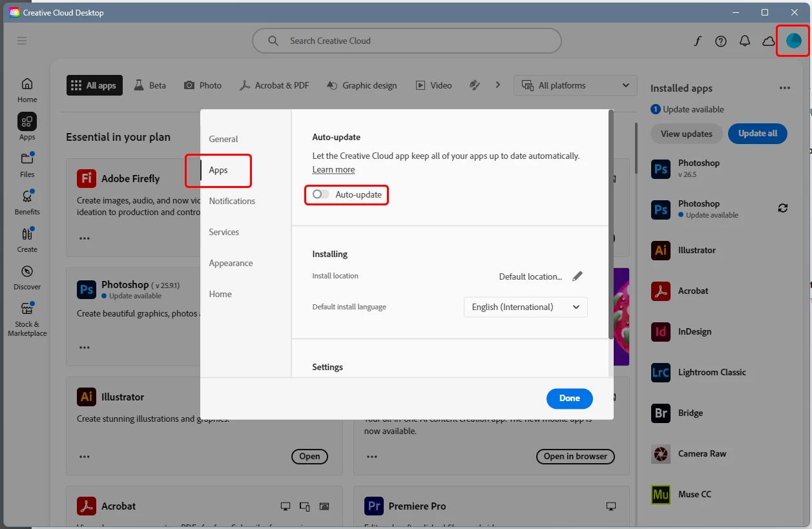Click the Done button
The image size is (812, 529).
[x=570, y=399]
